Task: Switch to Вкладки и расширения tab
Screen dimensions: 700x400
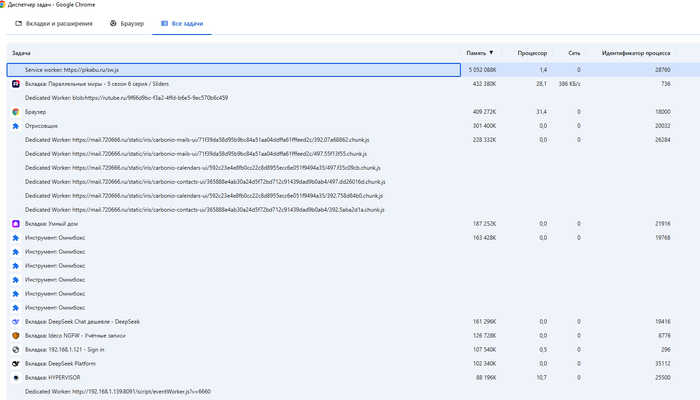Action: tap(54, 24)
